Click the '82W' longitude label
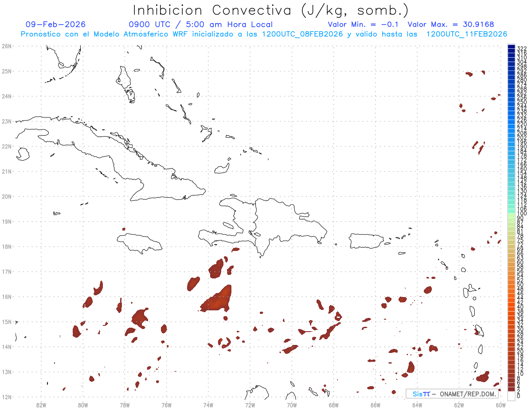 coord(41,404)
